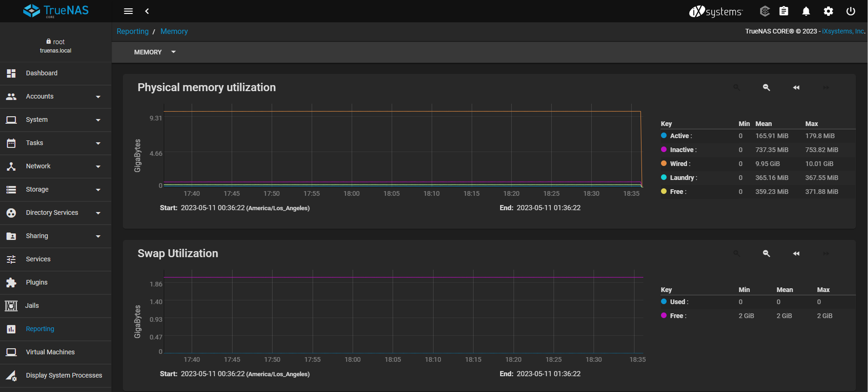
Task: Click the swap Free magenta dot
Action: pos(664,316)
